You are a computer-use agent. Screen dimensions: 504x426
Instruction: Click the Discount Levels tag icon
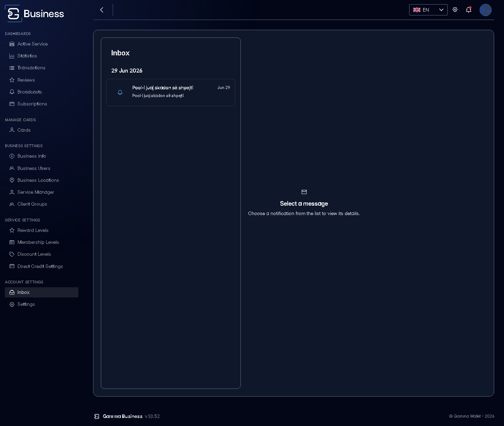pos(12,254)
